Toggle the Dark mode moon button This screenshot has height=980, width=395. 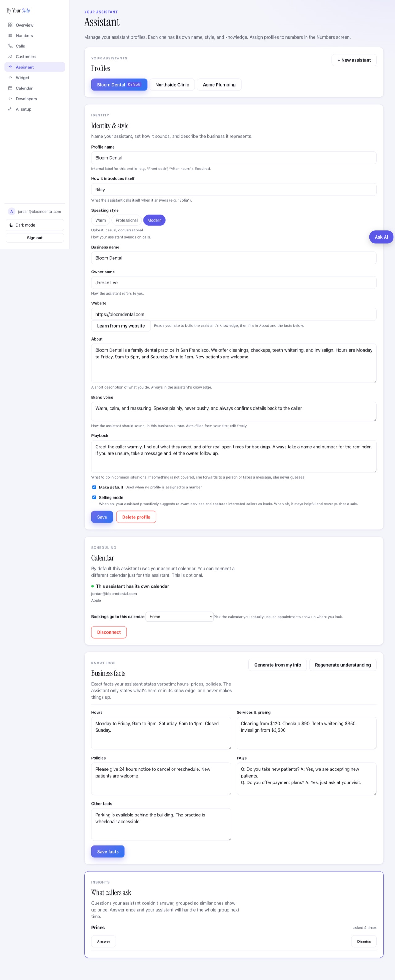coord(35,225)
